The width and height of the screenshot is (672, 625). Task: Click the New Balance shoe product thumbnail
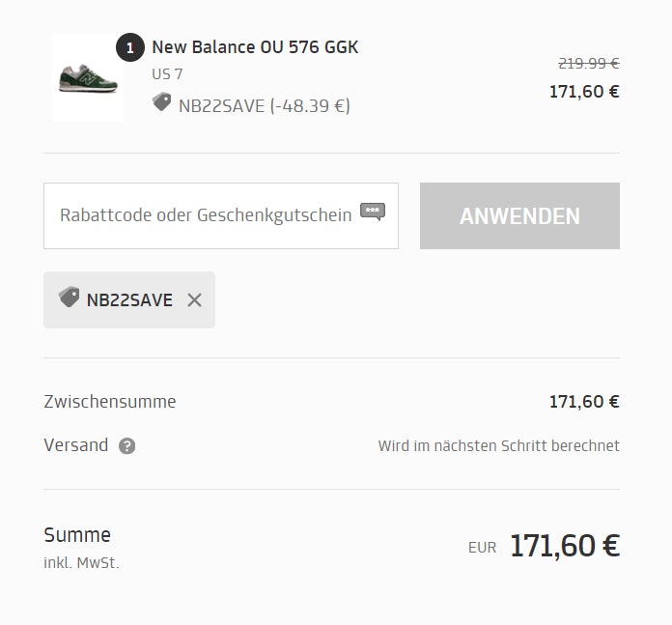87,77
